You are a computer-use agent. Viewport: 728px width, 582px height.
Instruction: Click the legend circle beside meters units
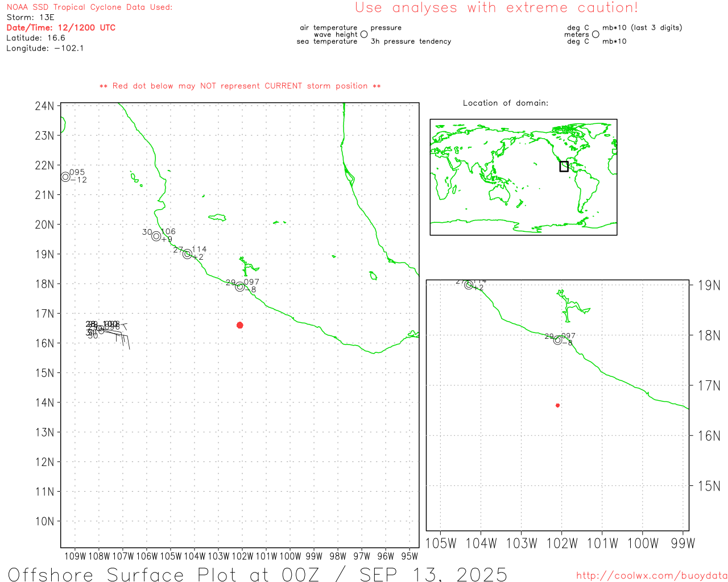click(595, 35)
